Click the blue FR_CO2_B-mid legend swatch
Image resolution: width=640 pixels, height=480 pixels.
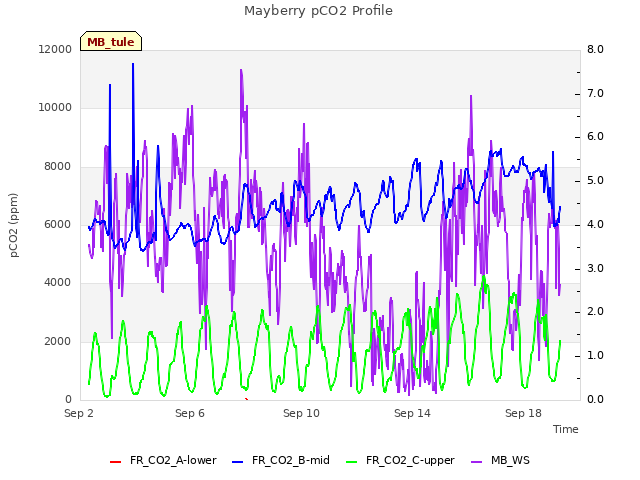(238, 462)
